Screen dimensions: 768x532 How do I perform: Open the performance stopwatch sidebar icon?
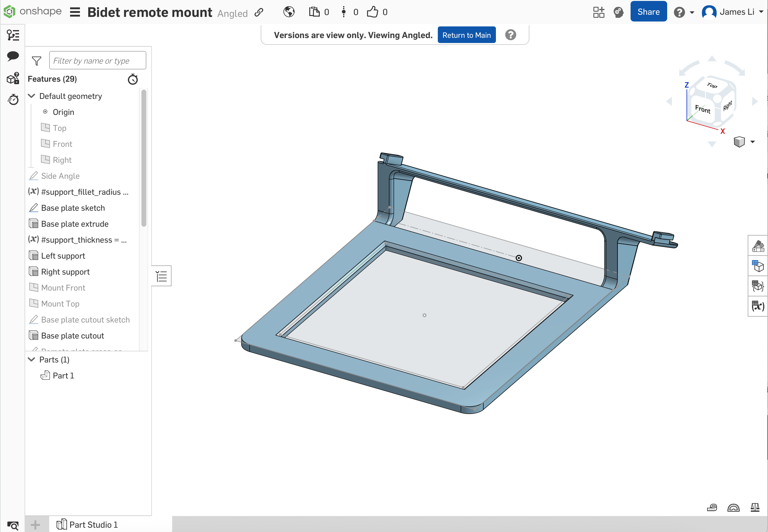[13, 99]
